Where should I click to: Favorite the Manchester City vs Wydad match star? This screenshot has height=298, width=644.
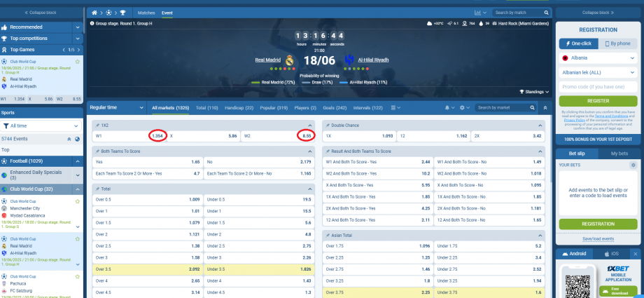[77, 201]
